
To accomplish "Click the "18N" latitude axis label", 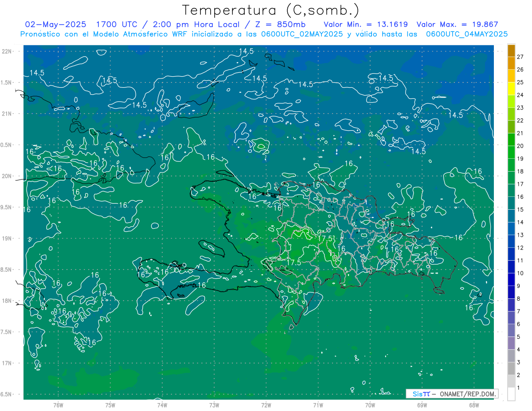I will 6,301.
